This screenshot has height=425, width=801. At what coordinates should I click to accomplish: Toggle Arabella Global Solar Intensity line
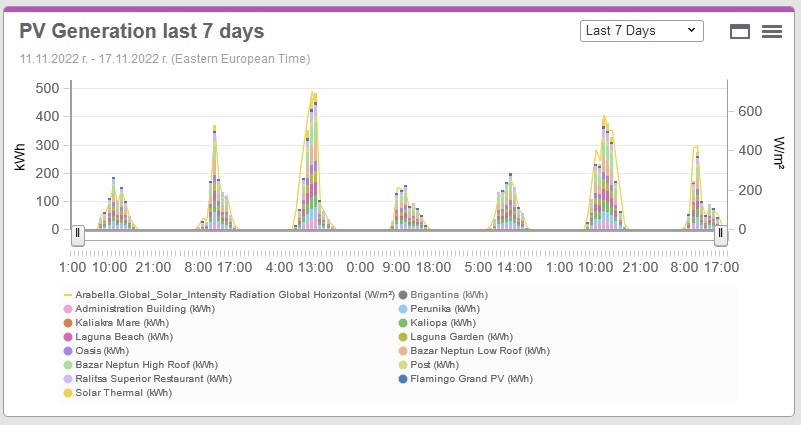point(225,296)
